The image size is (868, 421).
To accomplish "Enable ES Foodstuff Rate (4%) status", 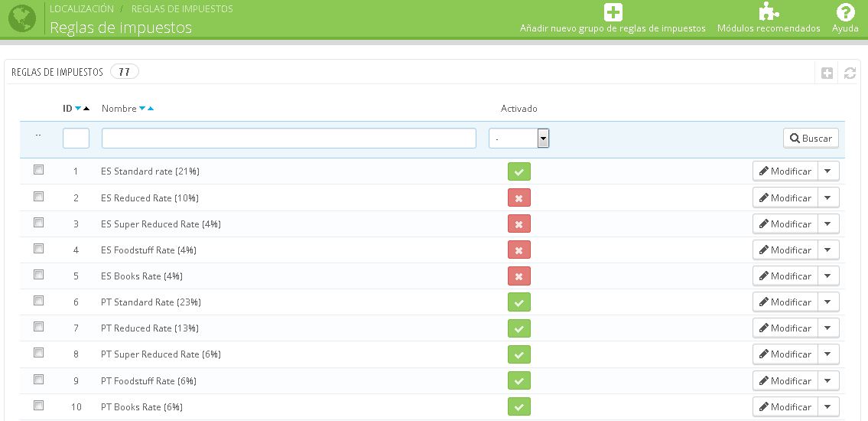I will [x=519, y=250].
